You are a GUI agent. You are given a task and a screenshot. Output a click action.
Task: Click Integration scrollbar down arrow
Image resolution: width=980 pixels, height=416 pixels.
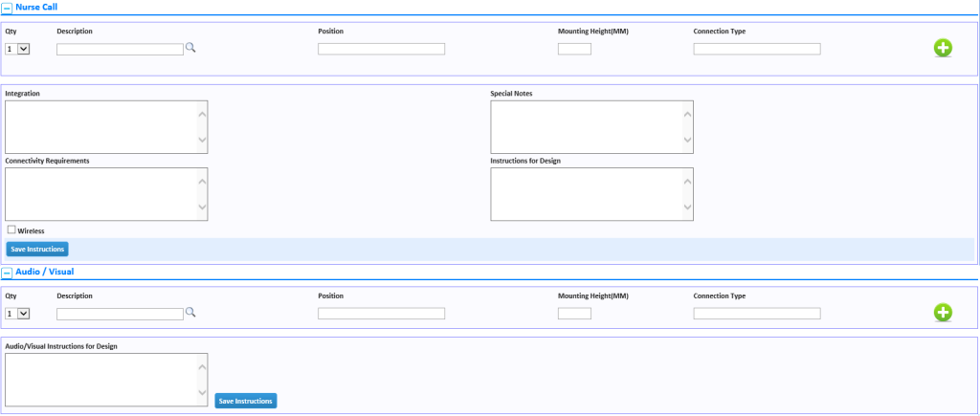202,140
